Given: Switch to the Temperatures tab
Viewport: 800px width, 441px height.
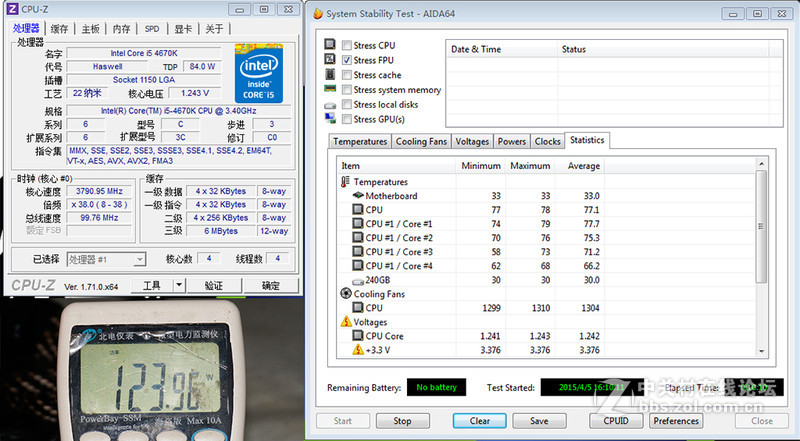Looking at the screenshot, I should (360, 142).
